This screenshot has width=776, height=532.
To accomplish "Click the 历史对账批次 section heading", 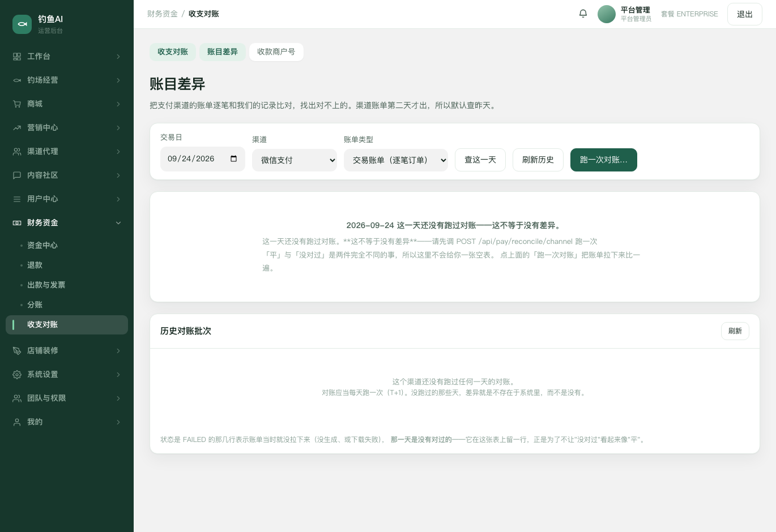I will point(186,331).
